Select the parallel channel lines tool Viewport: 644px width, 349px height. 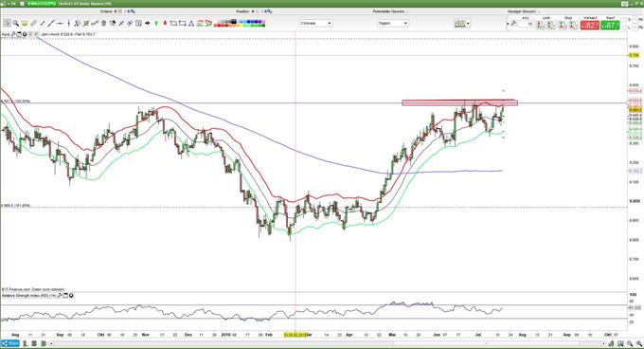77,24
